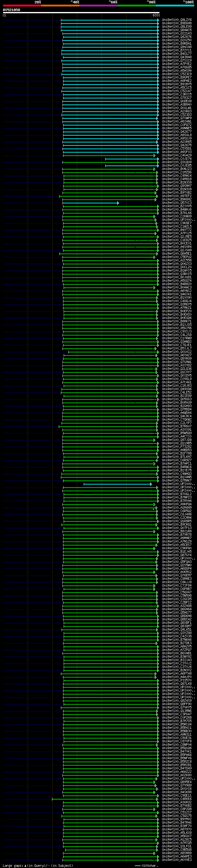Click the Large gaps legend text
This screenshot has width=197, height=868.
click(x=38, y=865)
